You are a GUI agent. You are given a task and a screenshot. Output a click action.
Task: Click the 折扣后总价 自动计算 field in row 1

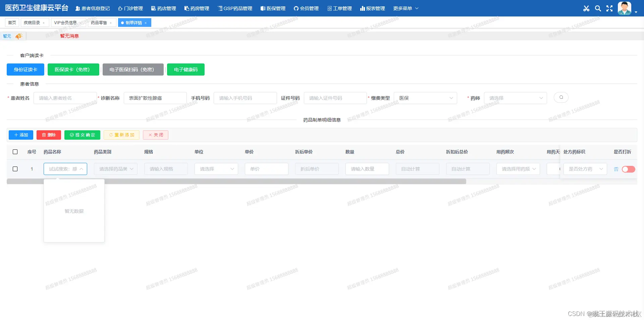(x=468, y=169)
